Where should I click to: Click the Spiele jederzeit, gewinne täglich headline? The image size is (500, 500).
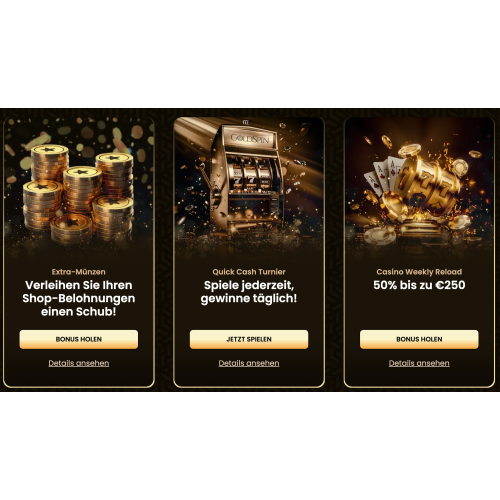pos(249,292)
